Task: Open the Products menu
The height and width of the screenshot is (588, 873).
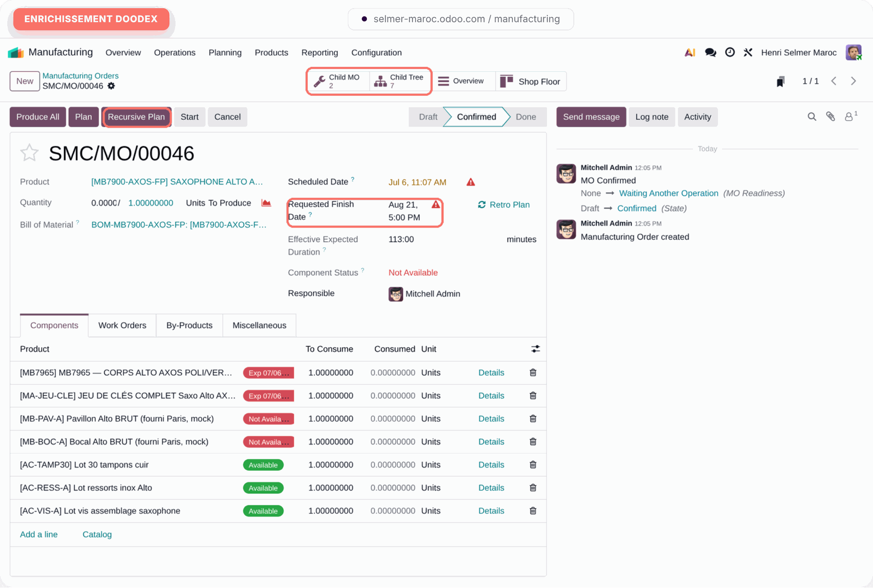Action: coord(271,53)
